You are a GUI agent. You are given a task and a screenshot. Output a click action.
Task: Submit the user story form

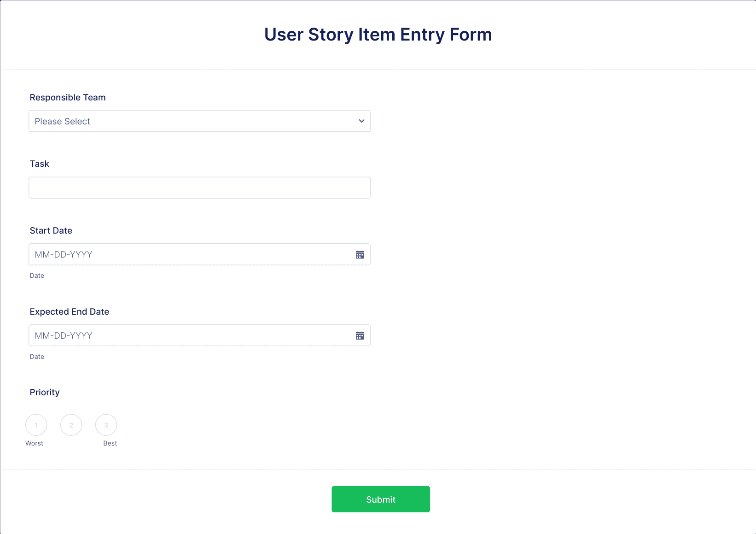click(x=381, y=499)
